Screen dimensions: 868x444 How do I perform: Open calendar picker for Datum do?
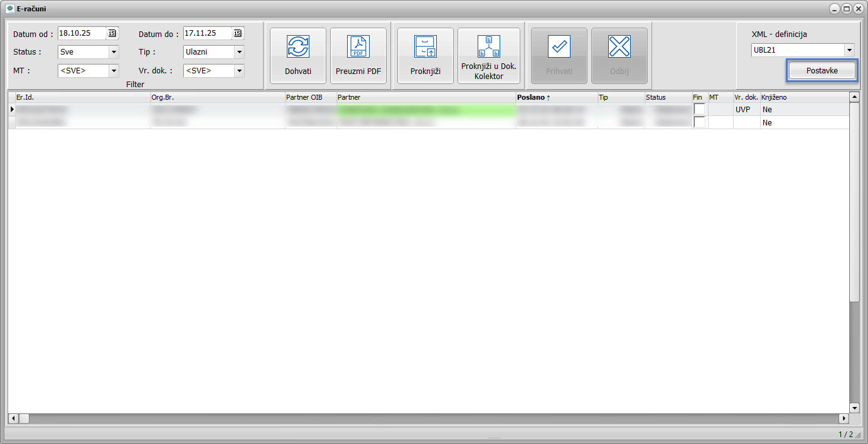pos(238,33)
